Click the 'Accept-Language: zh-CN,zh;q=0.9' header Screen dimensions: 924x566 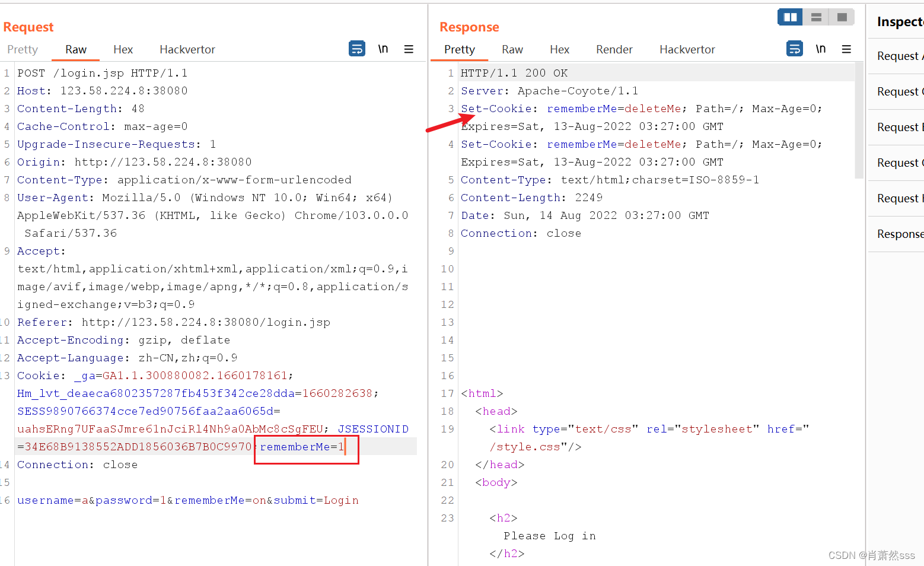(x=128, y=358)
